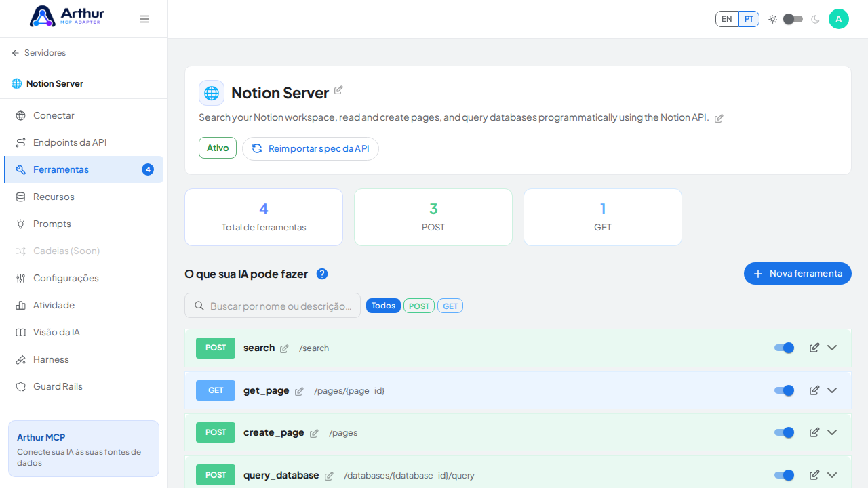Image resolution: width=868 pixels, height=488 pixels.
Task: Toggle the light/dark theme switch
Action: click(x=793, y=19)
